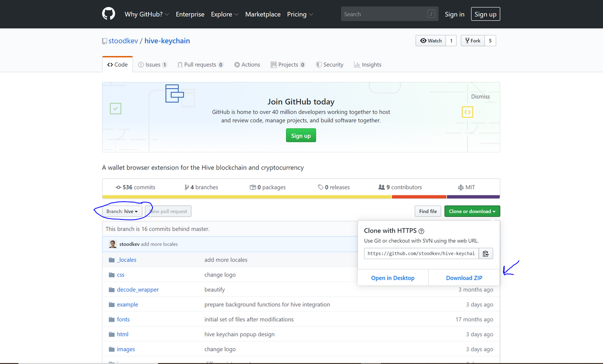Click the slash shortcut icon in search
603x364 pixels.
(431, 14)
